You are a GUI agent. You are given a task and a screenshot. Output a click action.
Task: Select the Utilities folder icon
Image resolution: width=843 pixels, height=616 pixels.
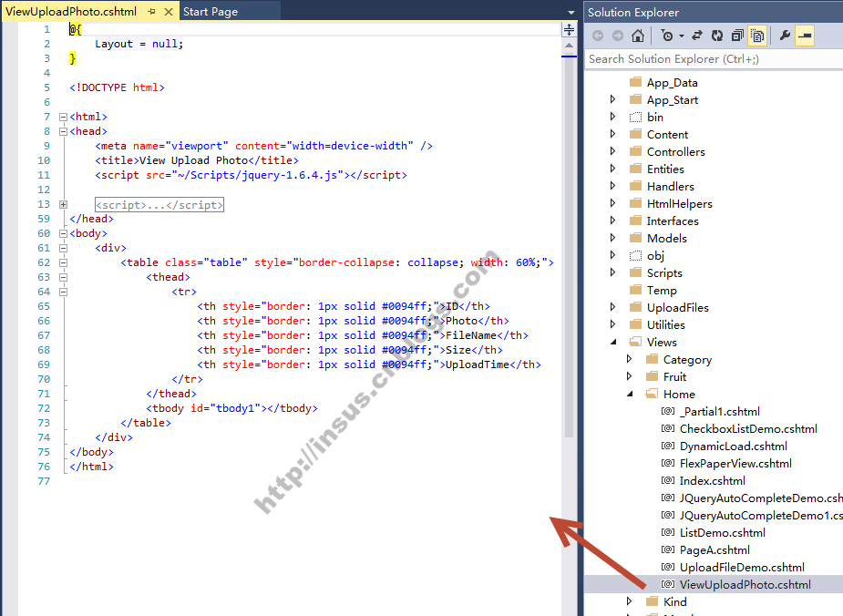[635, 323]
